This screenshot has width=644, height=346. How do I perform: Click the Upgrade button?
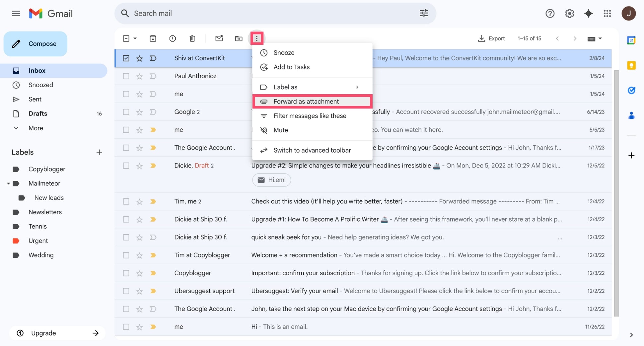[57, 333]
